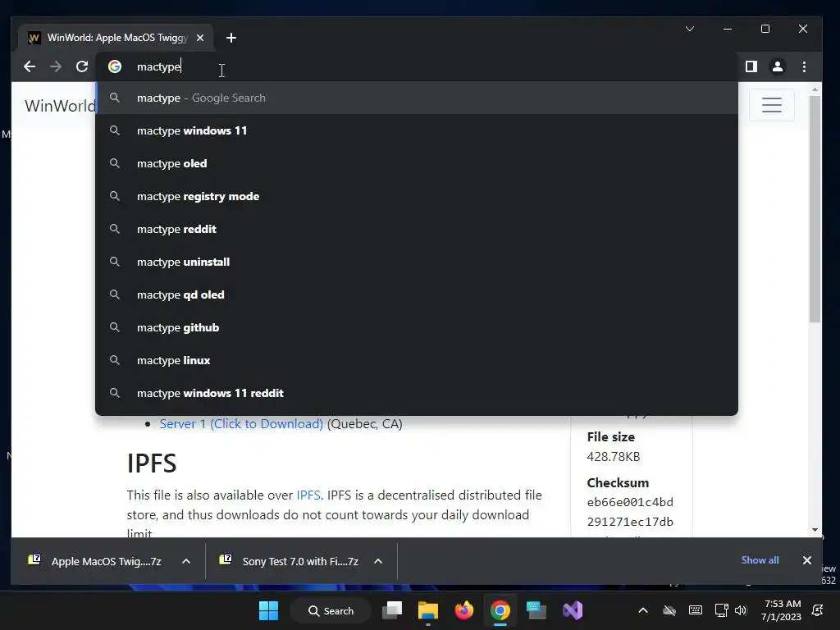Open the Visual Studio taskbar icon

point(573,610)
